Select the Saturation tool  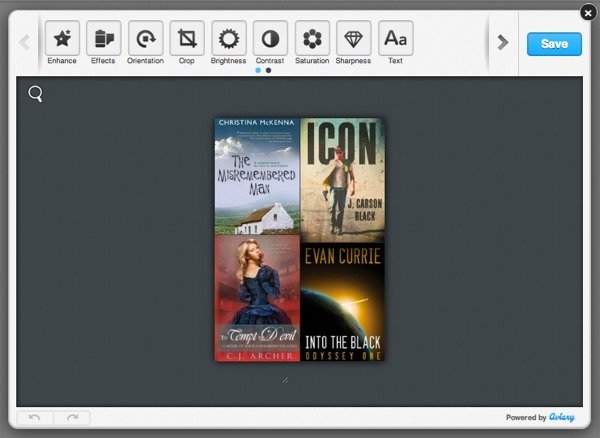point(312,38)
